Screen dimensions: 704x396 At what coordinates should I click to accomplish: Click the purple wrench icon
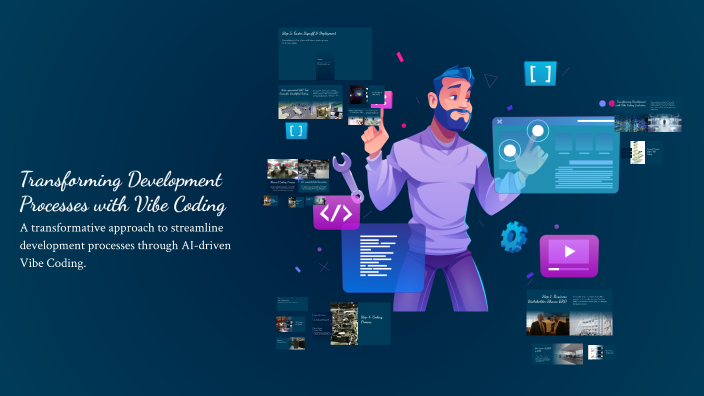[x=348, y=177]
